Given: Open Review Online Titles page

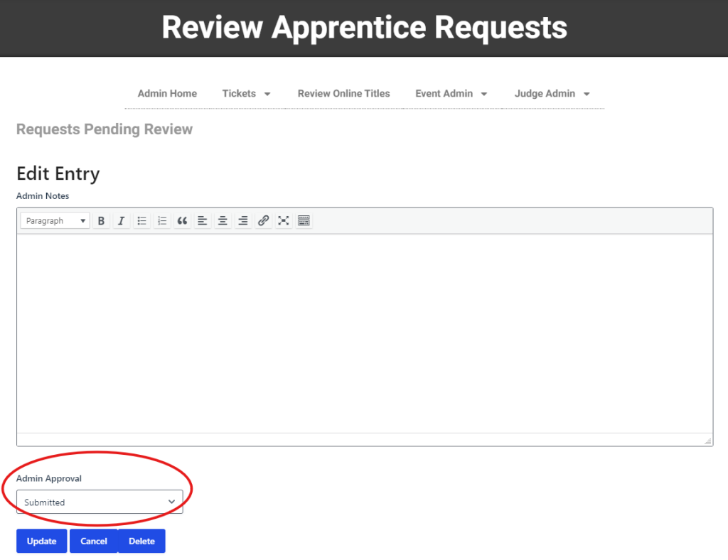Looking at the screenshot, I should 343,93.
